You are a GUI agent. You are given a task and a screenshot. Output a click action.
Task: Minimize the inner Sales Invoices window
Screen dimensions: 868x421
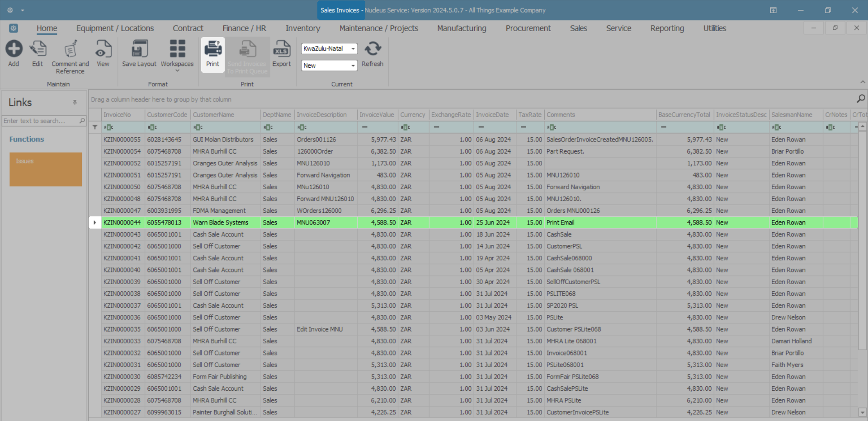814,28
